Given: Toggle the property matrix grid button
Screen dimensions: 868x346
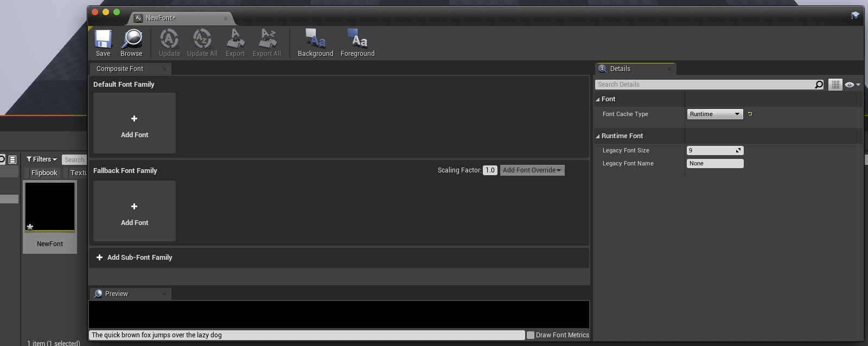Looking at the screenshot, I should pyautogui.click(x=835, y=85).
